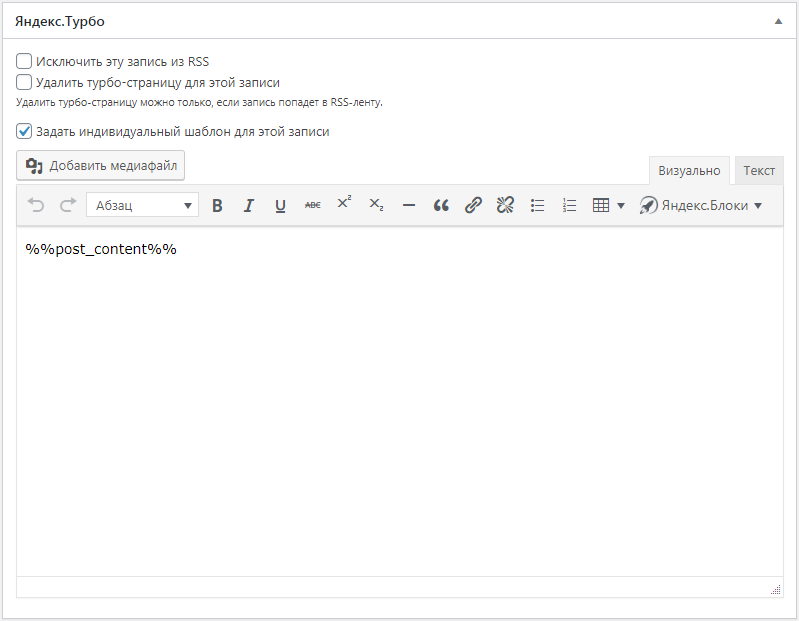Toggle underline formatting
This screenshot has width=799, height=621.
click(280, 205)
